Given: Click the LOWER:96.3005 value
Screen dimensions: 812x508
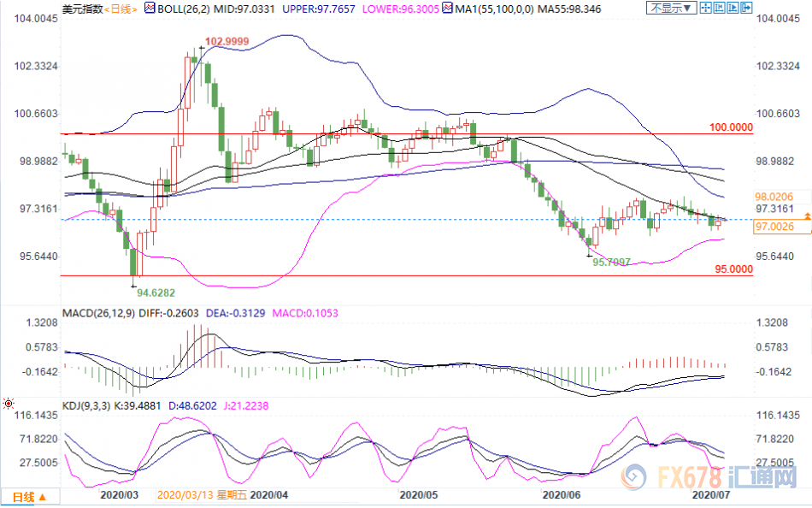Looking at the screenshot, I should [400, 9].
